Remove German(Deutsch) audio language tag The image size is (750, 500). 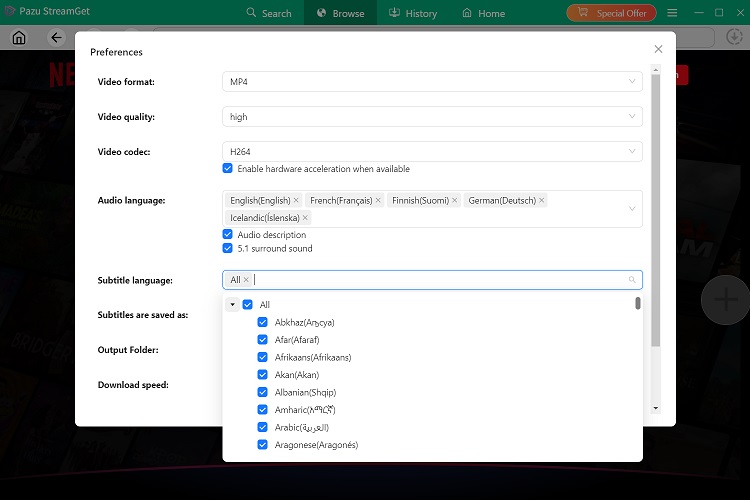(541, 200)
